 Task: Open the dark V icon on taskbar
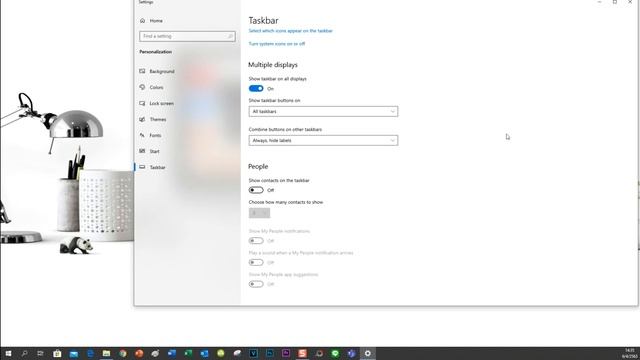tap(253, 353)
